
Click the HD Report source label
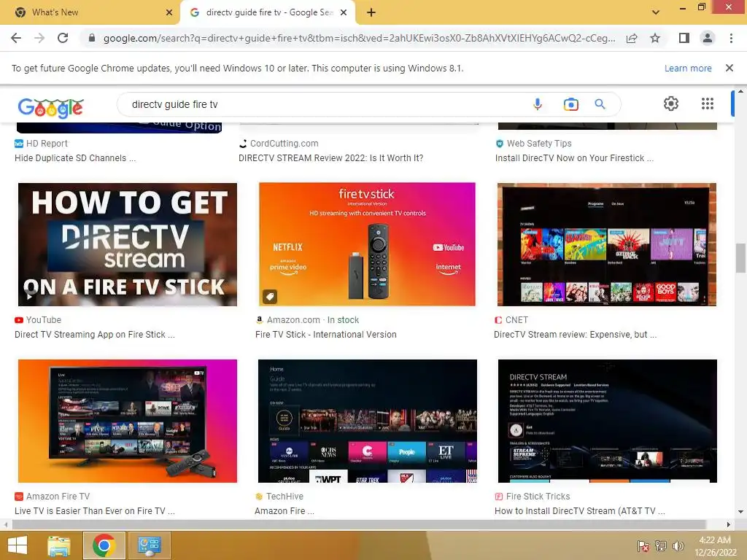pyautogui.click(x=47, y=144)
